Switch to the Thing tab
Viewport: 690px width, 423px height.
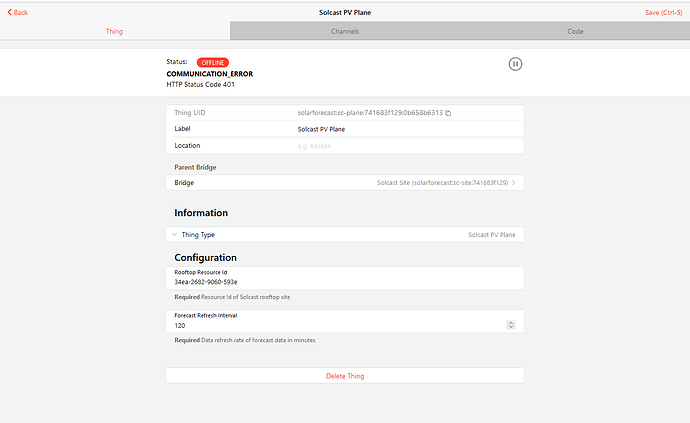(114, 31)
